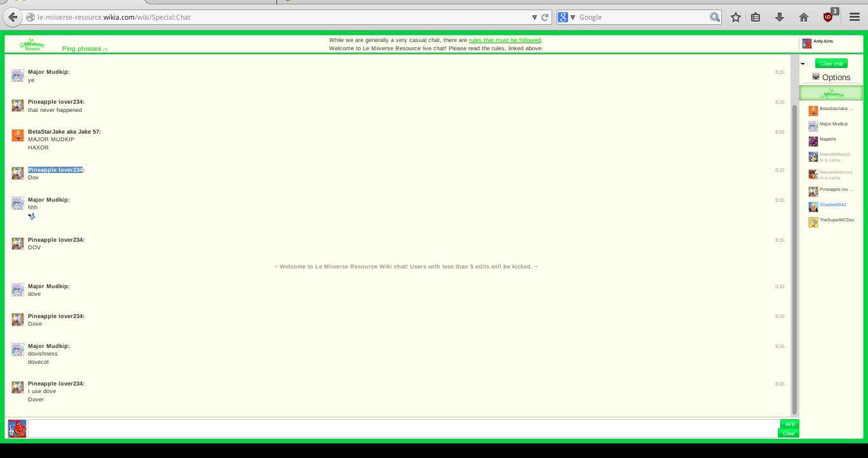The width and height of the screenshot is (868, 458).
Task: Click Major Mudkip's avatar in user list
Action: [x=813, y=126]
